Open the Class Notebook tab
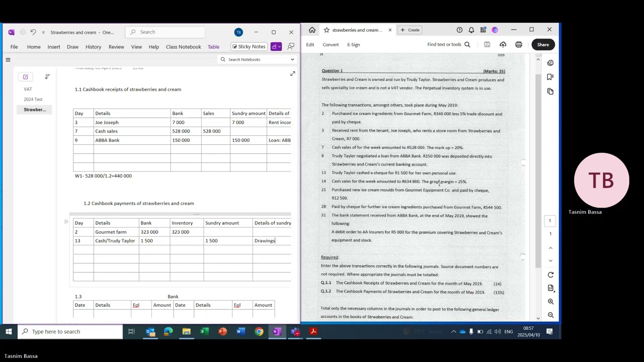Viewport: 644px width, 362px height. pos(183,47)
